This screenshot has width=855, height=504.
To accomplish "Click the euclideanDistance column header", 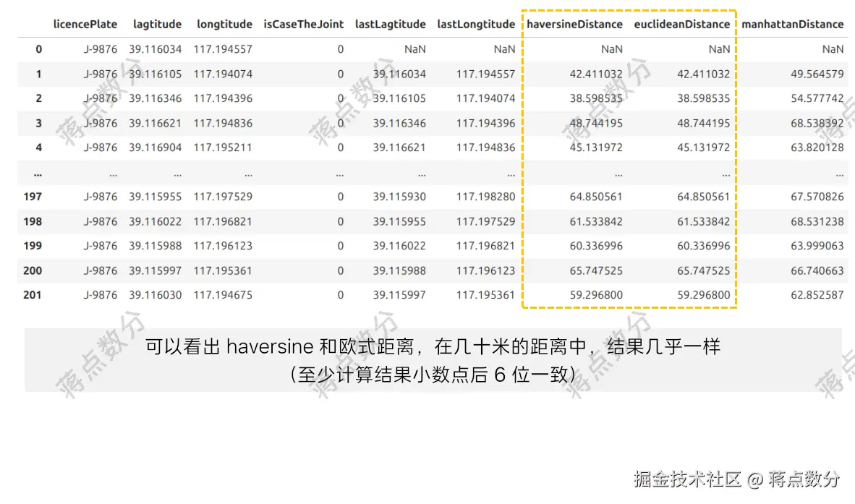I will [x=683, y=24].
